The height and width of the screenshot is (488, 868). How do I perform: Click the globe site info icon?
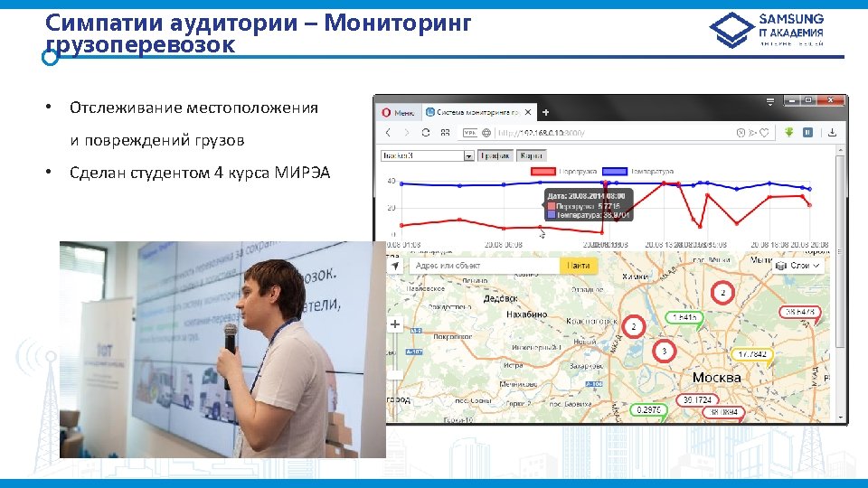coord(486,133)
